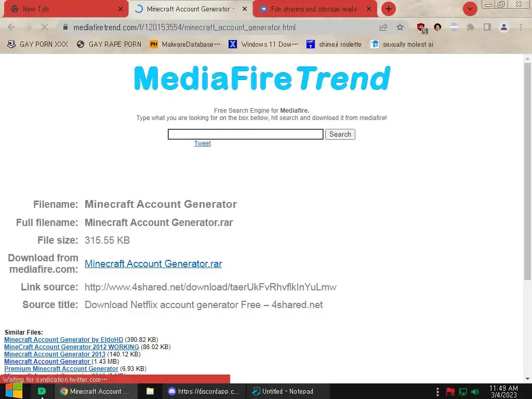Click the network tray icon
532x399 pixels.
point(463,392)
